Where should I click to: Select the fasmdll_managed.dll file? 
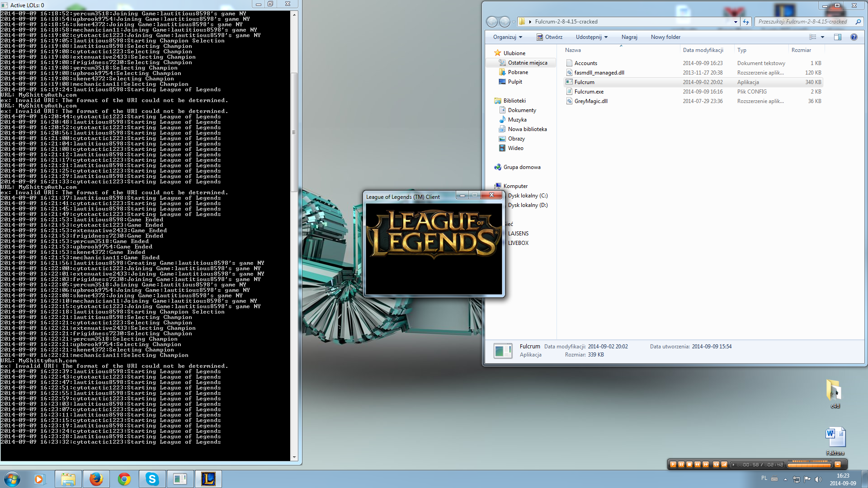coord(693,73)
